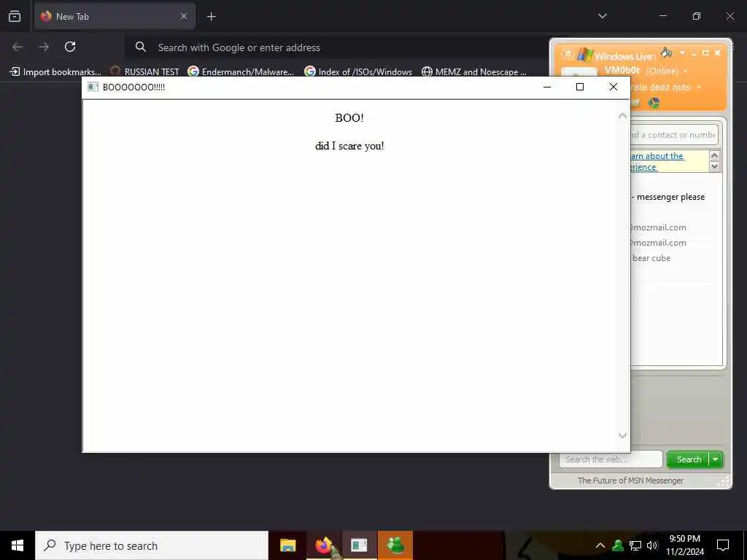Image resolution: width=747 pixels, height=560 pixels.
Task: Open network status tray icon
Action: tap(635, 545)
